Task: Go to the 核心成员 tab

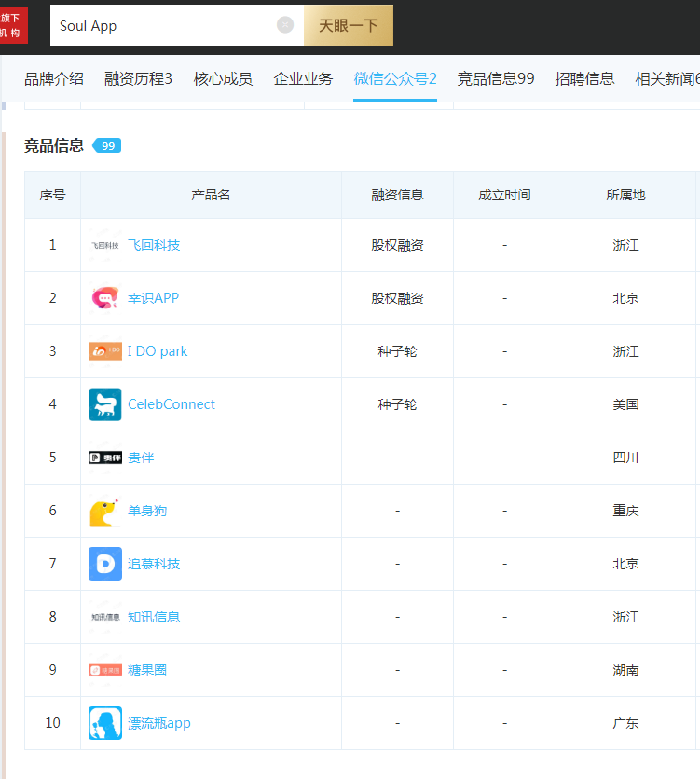Action: (x=223, y=79)
